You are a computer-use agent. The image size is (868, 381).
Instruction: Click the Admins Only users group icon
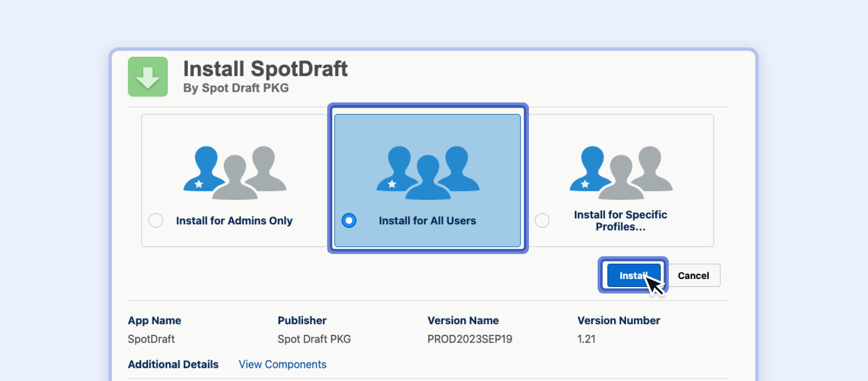click(235, 172)
